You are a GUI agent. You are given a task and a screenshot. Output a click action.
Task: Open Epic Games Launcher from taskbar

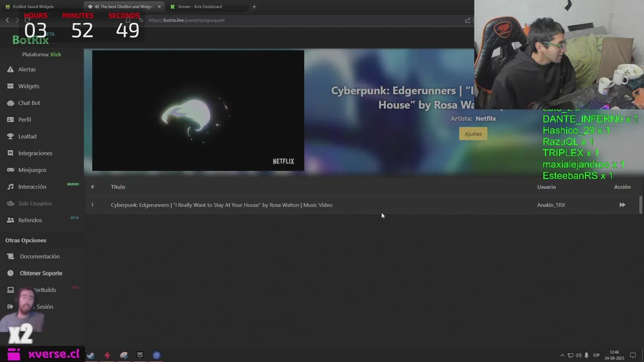[x=140, y=355]
